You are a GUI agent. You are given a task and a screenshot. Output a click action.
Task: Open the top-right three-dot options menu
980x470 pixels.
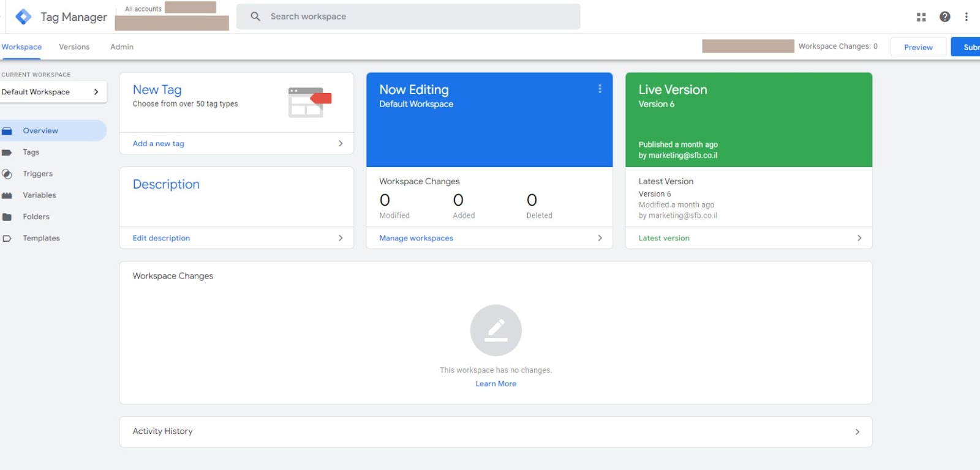(967, 17)
